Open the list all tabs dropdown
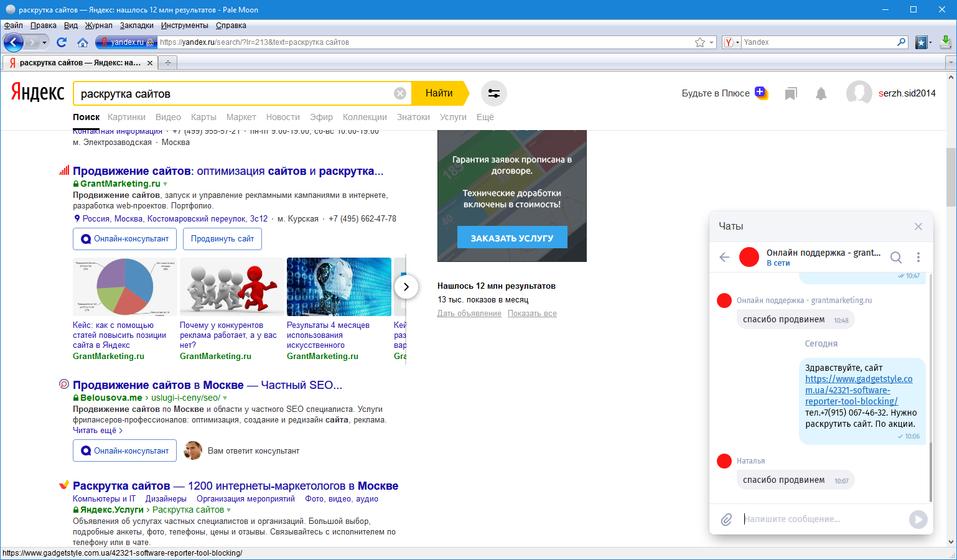 tap(950, 62)
